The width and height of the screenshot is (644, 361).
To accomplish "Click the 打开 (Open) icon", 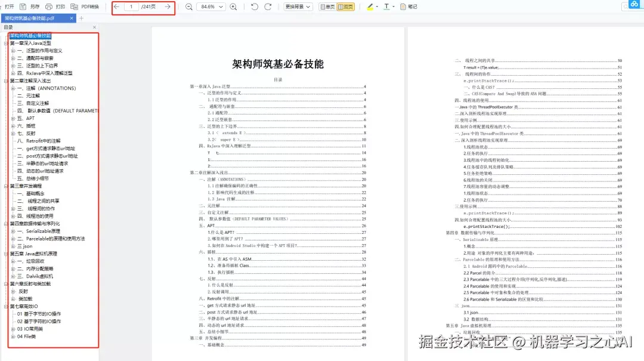I will 8,7.
